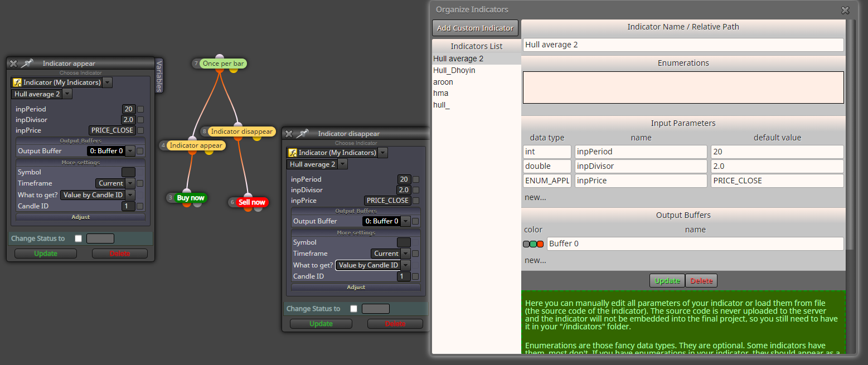Pick the green color dot for Buffer 0
868x365 pixels.
(x=533, y=244)
